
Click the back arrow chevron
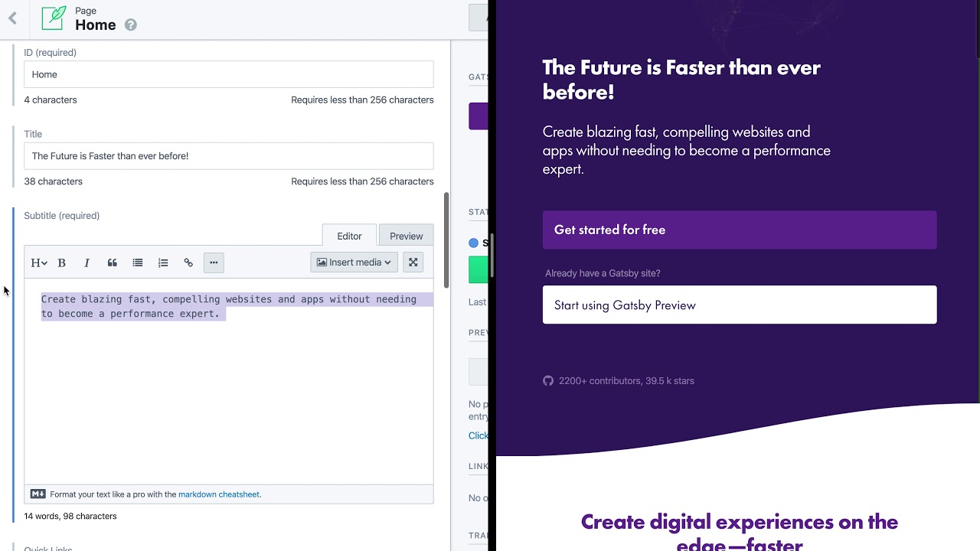pyautogui.click(x=12, y=19)
